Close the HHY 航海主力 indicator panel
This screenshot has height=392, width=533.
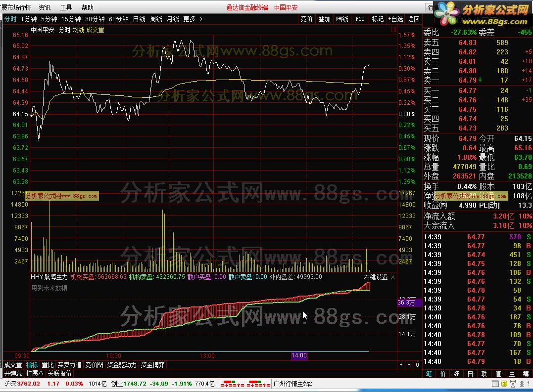point(393,277)
